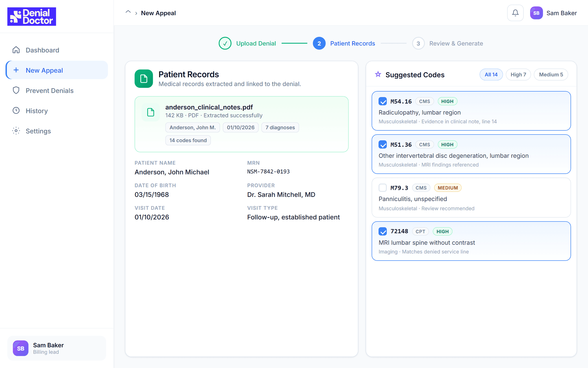The image size is (588, 368).
Task: Click the 7 diagnoses tag
Action: tap(280, 127)
